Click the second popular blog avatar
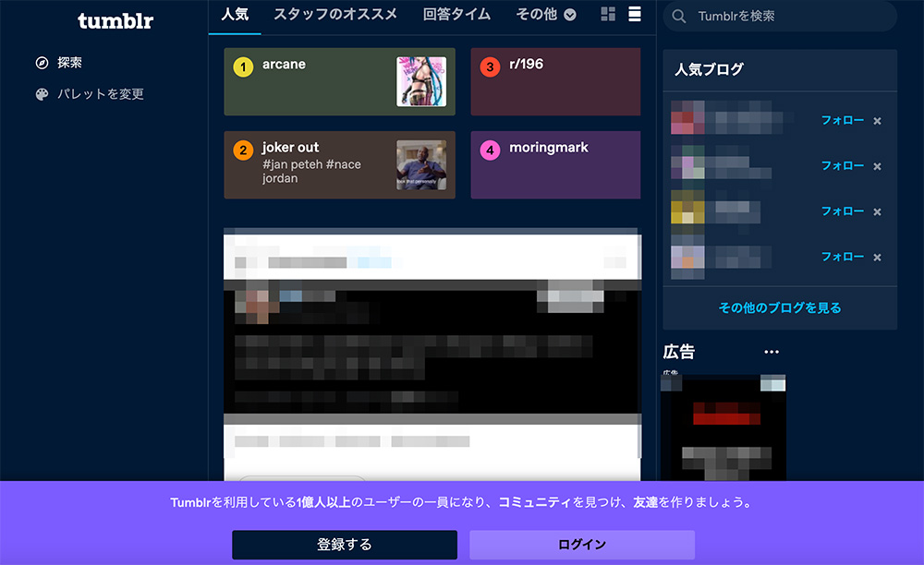Image resolution: width=924 pixels, height=565 pixels. [x=687, y=162]
